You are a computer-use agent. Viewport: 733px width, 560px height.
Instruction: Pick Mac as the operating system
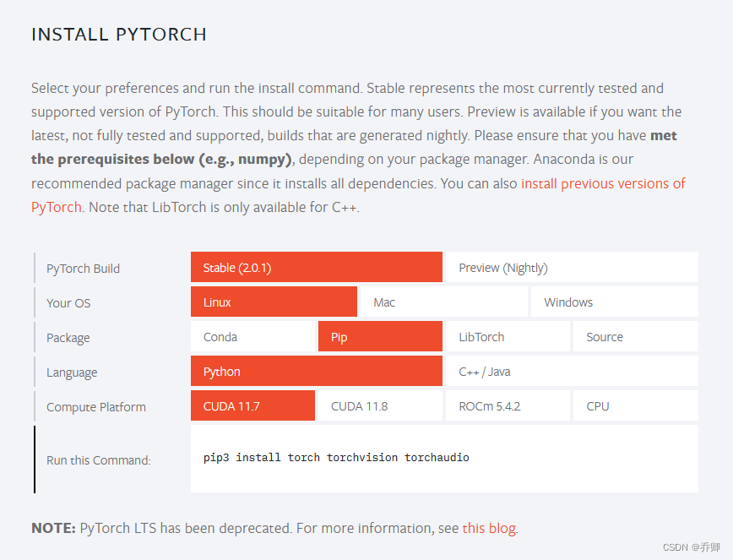tap(444, 302)
